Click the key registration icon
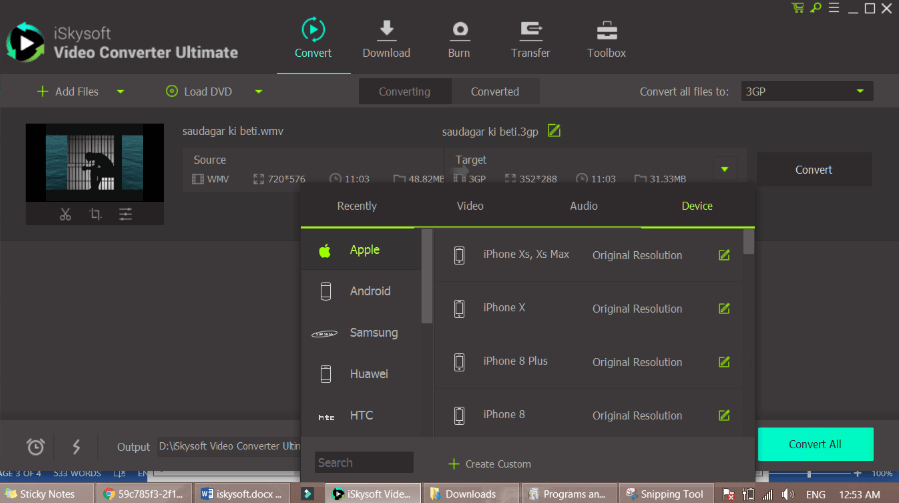Image resolution: width=899 pixels, height=503 pixels. pyautogui.click(x=815, y=8)
